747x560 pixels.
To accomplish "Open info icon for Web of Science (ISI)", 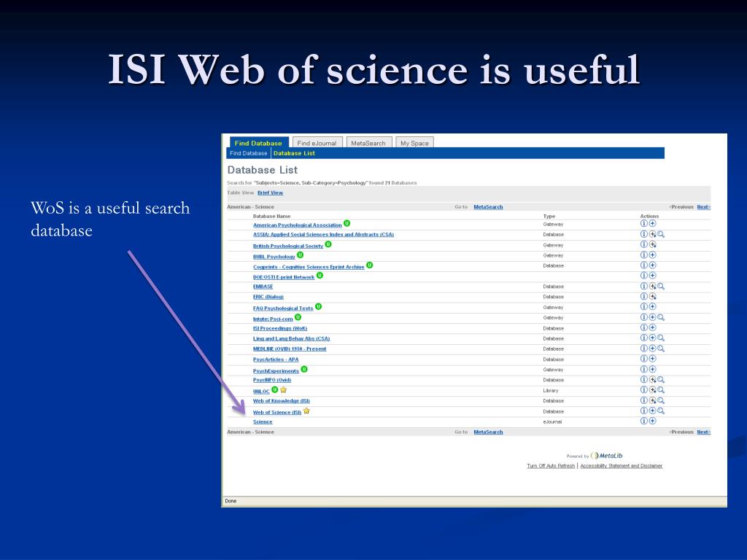I will point(643,411).
